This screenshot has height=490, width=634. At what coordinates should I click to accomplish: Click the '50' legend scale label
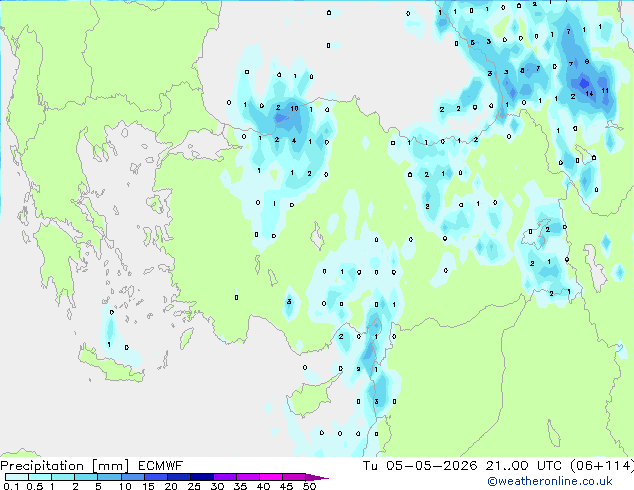click(309, 486)
